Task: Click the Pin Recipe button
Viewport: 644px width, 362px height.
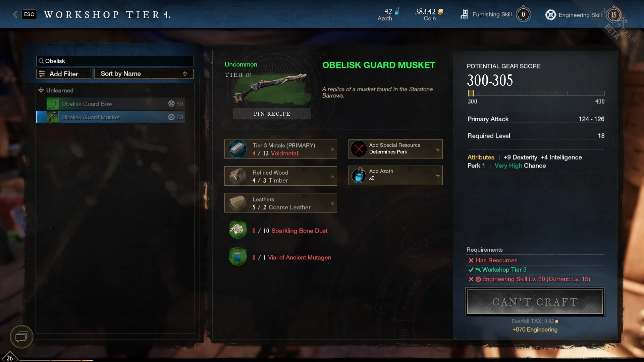Action: [272, 114]
